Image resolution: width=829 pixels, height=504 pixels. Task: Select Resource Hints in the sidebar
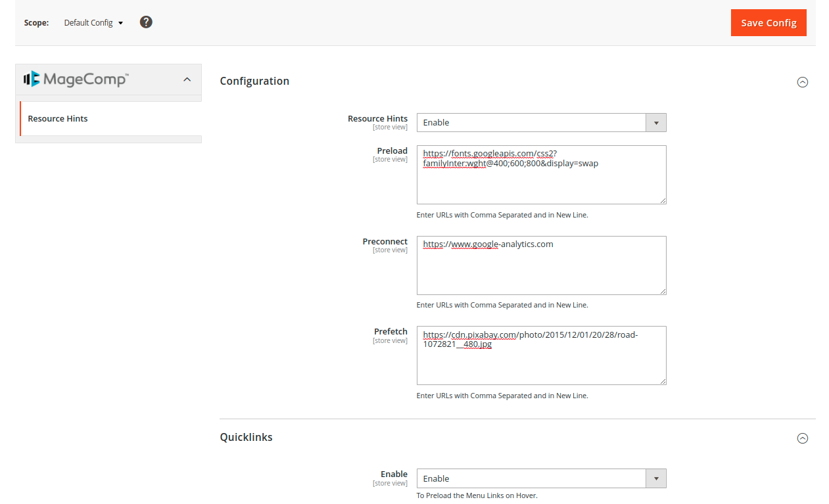pyautogui.click(x=58, y=119)
